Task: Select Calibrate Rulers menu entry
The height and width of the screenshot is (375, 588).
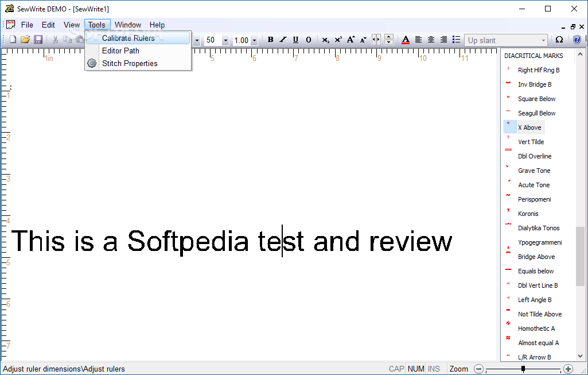Action: [138, 38]
